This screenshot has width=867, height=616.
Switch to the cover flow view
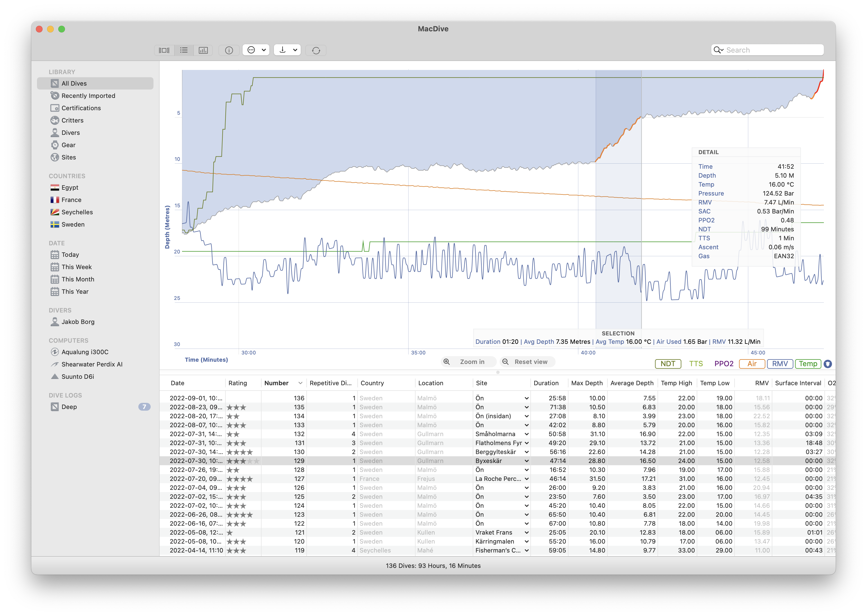tap(164, 50)
